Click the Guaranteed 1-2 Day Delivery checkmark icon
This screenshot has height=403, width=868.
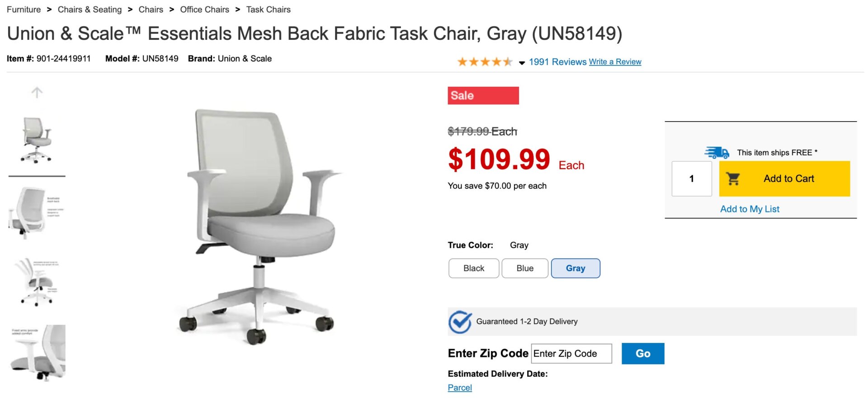click(460, 322)
